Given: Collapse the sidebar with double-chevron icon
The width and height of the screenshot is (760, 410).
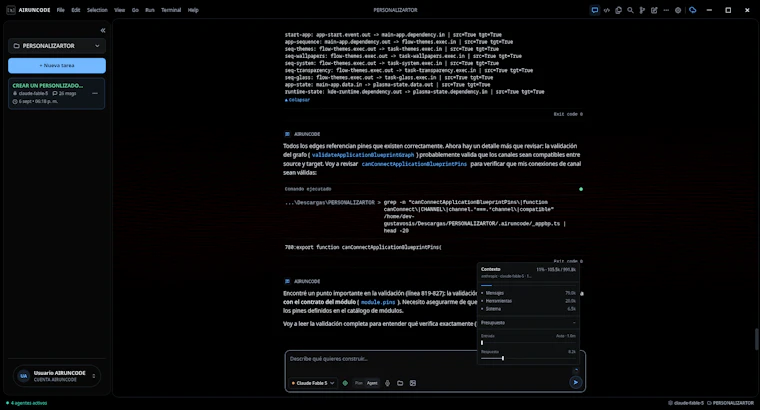Looking at the screenshot, I should point(103,31).
